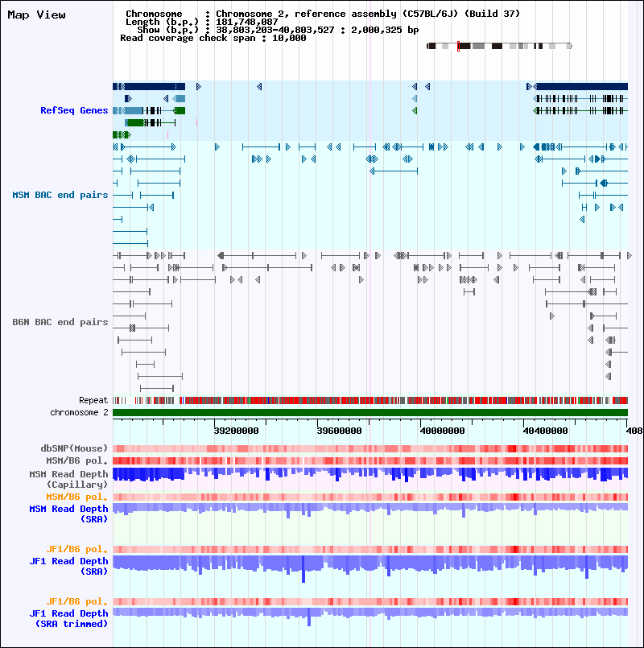This screenshot has width=644, height=648.
Task: Click the MSM Read Depth Capillary histogram
Action: pos(370,474)
